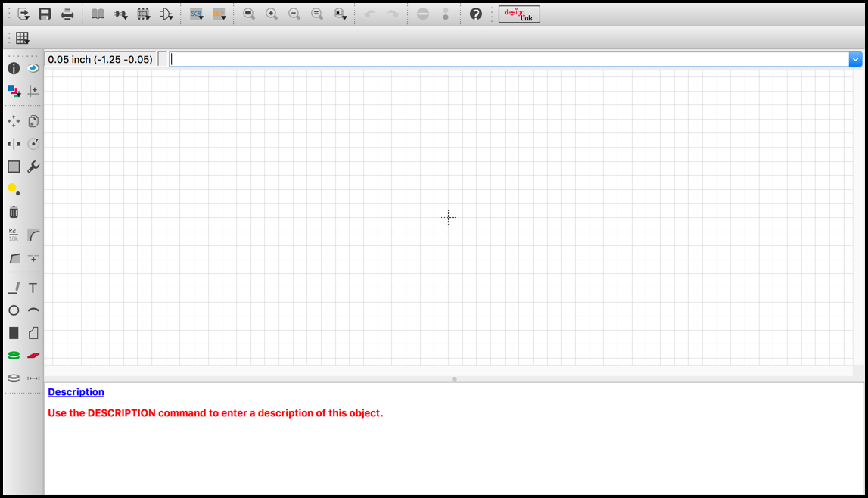
Task: Activate the Show eye tool
Action: [x=33, y=68]
